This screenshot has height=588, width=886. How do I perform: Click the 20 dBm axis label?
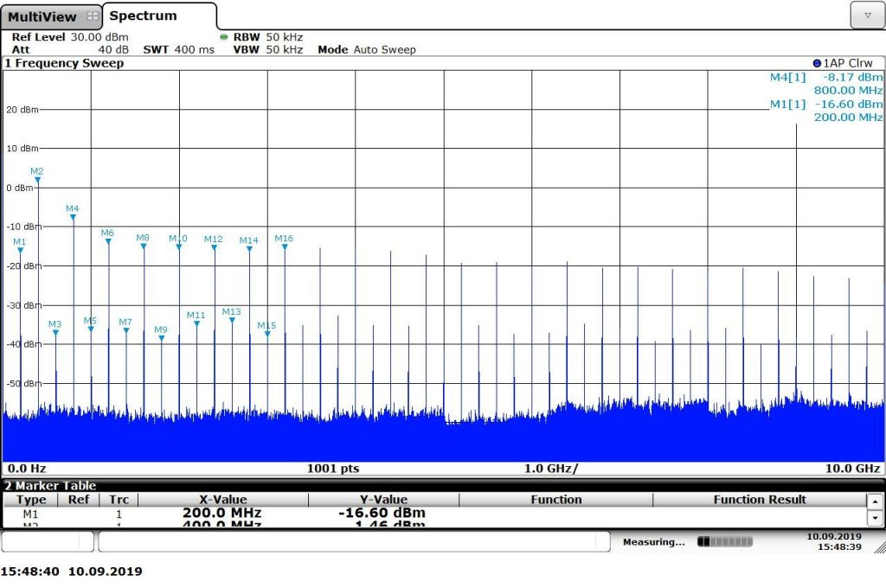(x=22, y=110)
